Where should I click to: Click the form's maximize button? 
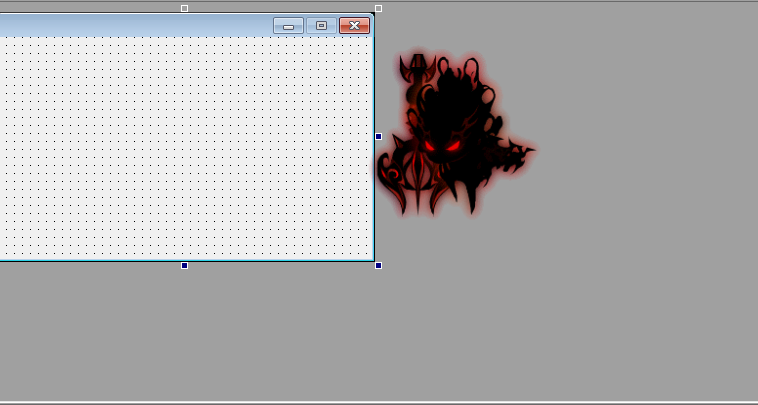point(321,26)
